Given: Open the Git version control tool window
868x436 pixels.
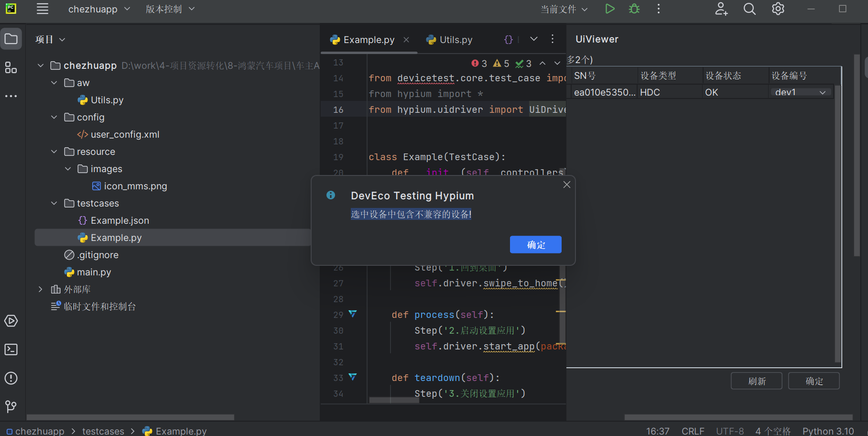Looking at the screenshot, I should tap(11, 406).
